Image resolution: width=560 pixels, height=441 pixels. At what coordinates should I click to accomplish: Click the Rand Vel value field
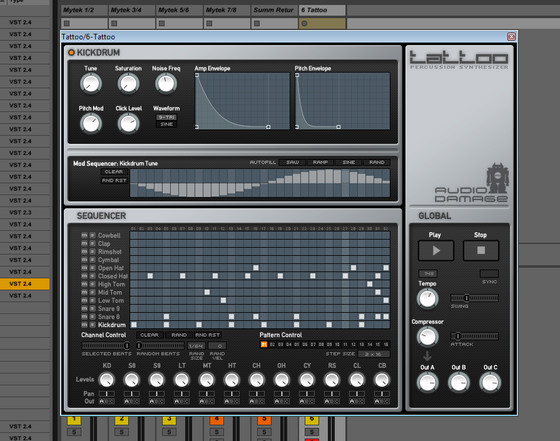[218, 346]
